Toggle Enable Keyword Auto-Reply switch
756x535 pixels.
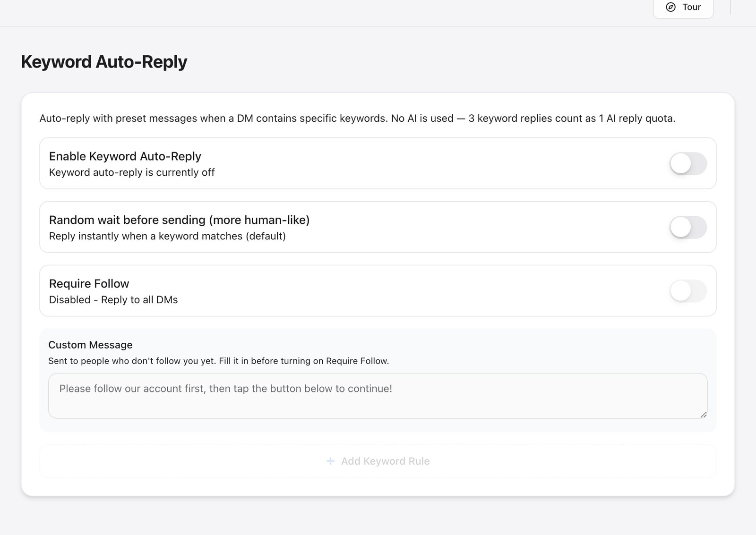tap(688, 163)
